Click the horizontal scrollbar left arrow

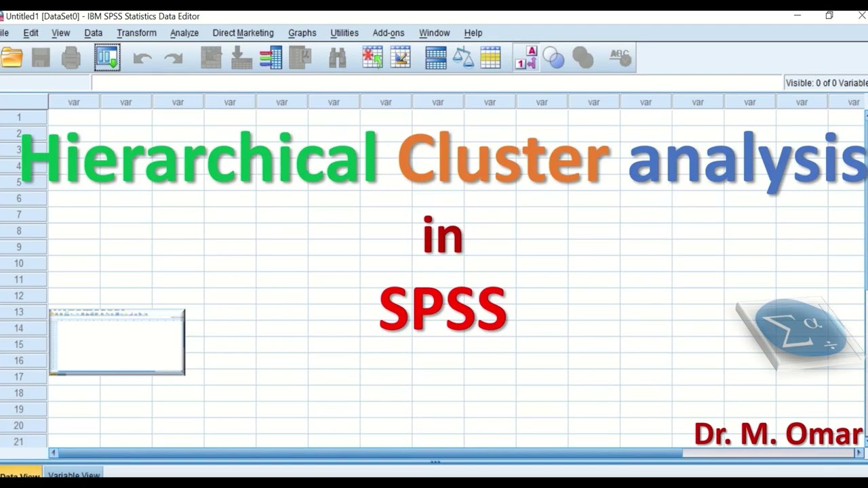click(x=54, y=453)
